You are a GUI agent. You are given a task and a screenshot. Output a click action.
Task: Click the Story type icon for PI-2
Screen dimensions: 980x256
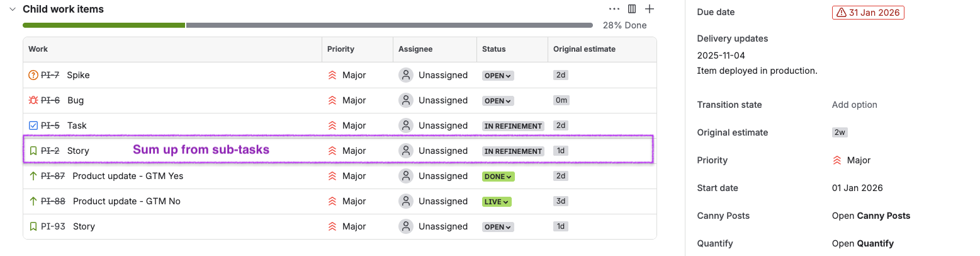[33, 151]
